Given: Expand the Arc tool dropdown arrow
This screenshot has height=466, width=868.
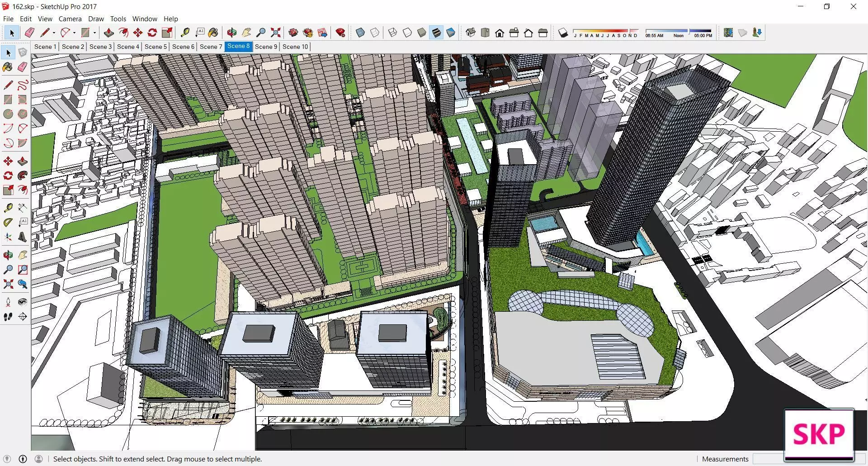Looking at the screenshot, I should click(74, 33).
